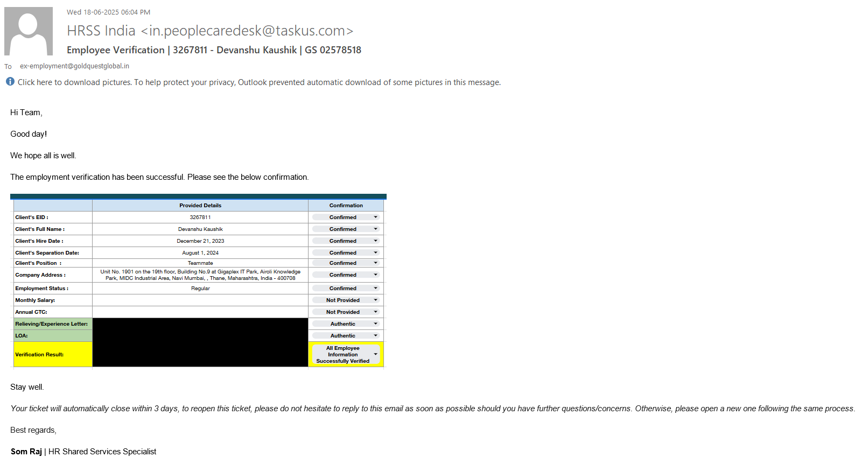The image size is (868, 464).
Task: Click the hire date December 21, 2023
Action: click(x=200, y=241)
